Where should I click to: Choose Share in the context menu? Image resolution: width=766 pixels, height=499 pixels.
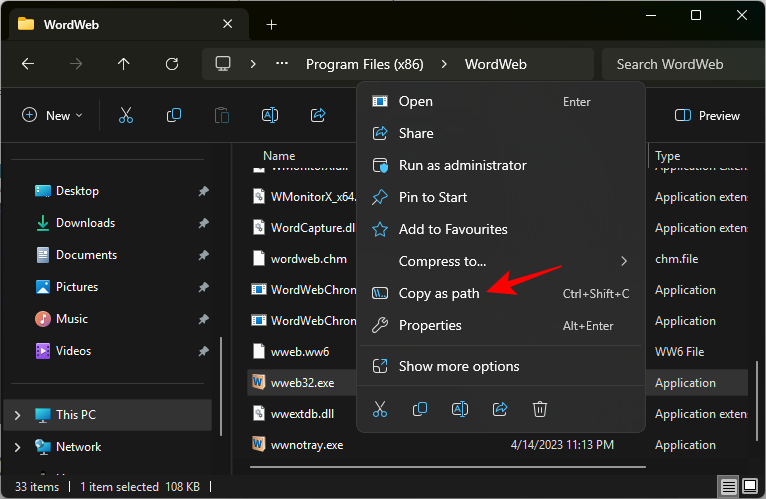click(501, 133)
